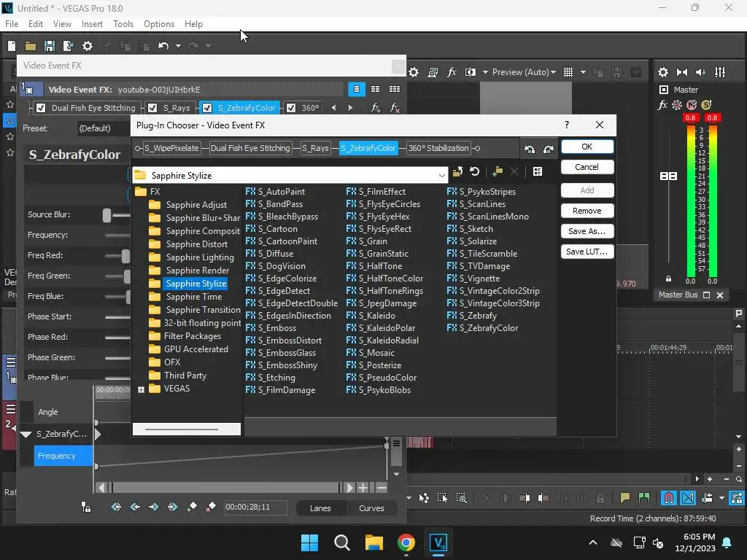Select S_WipePixelate in the plug-in chain
This screenshot has height=560, width=747.
click(x=171, y=148)
